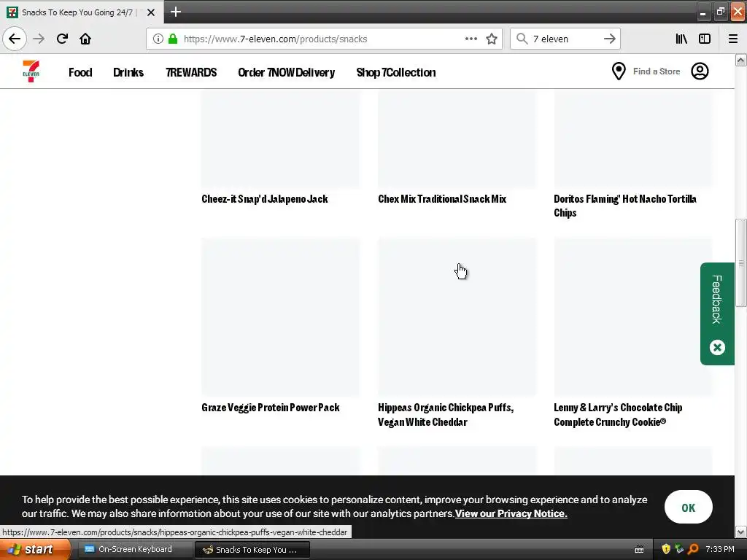
Task: Click the Graze Veggie Protein image placeholder
Action: (280, 316)
